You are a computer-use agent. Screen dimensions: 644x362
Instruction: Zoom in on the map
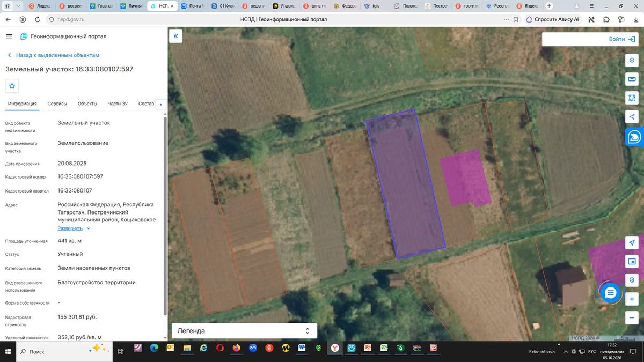coord(632,299)
